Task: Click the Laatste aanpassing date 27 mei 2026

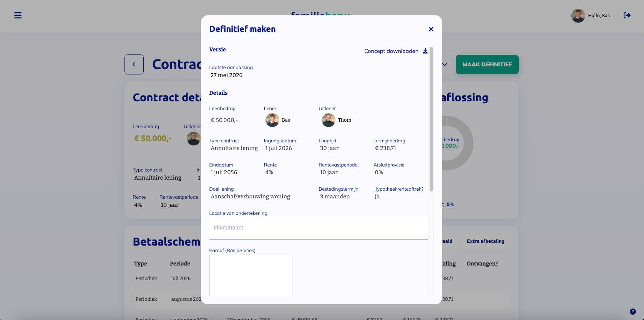Action: [x=226, y=75]
